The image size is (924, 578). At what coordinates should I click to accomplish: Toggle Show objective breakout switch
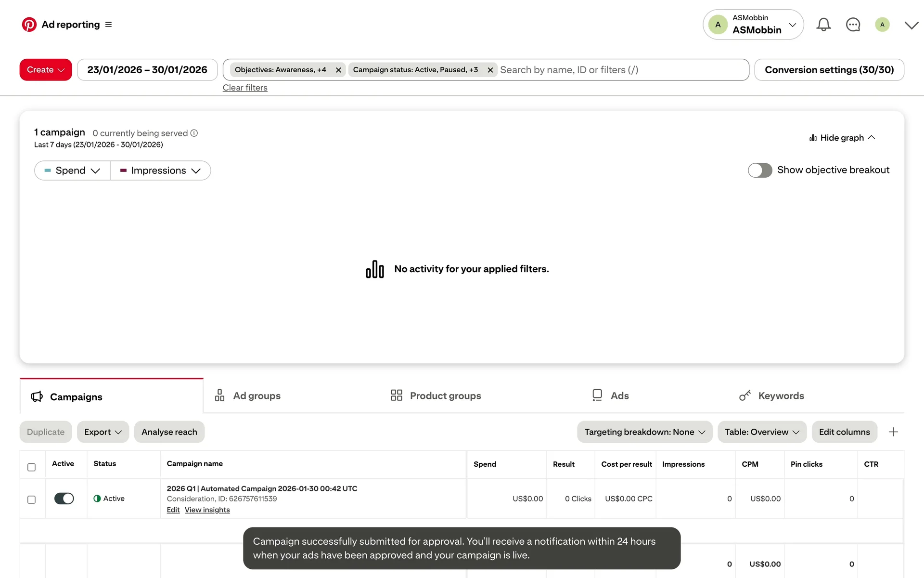tap(760, 170)
